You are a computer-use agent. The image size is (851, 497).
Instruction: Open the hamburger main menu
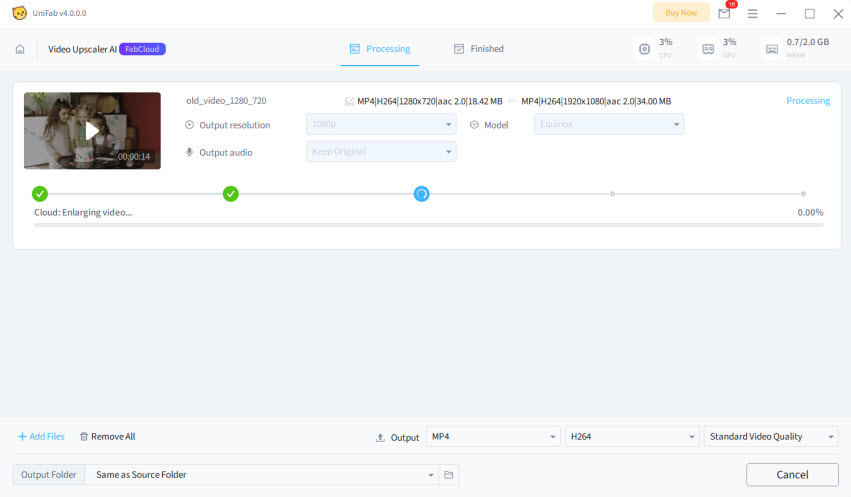pyautogui.click(x=752, y=13)
